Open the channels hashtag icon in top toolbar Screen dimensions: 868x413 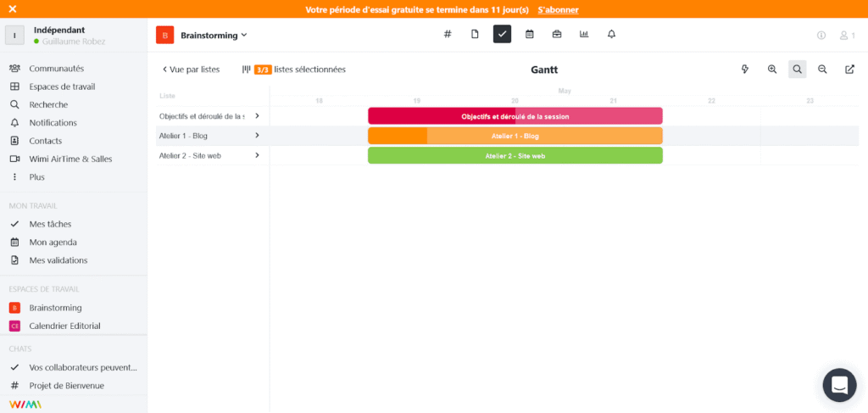tap(448, 34)
